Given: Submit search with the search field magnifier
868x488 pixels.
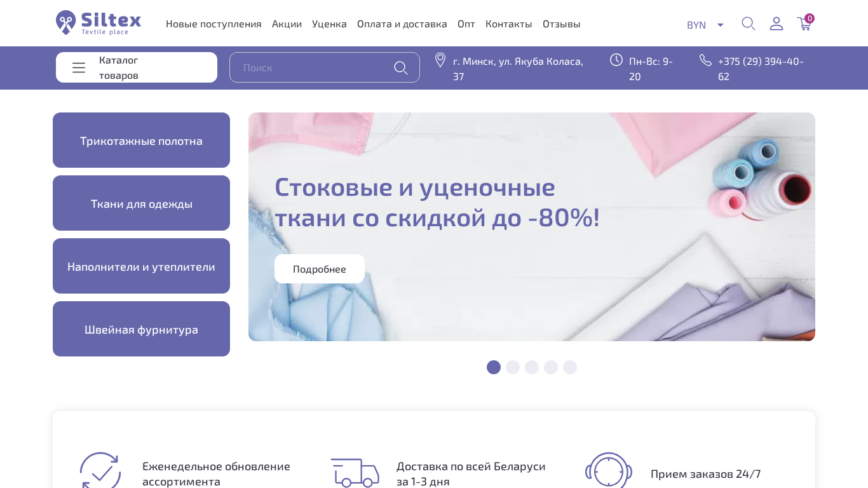Looking at the screenshot, I should click(x=401, y=67).
